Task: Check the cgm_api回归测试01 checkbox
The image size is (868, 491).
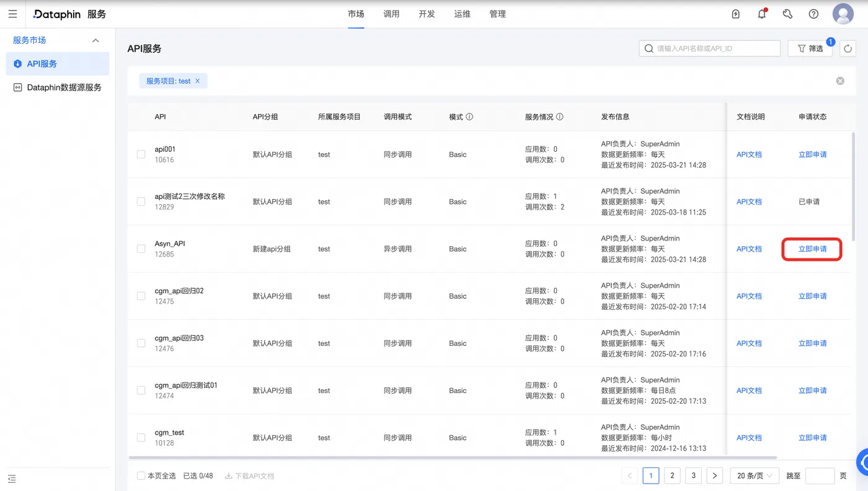Action: click(x=141, y=391)
